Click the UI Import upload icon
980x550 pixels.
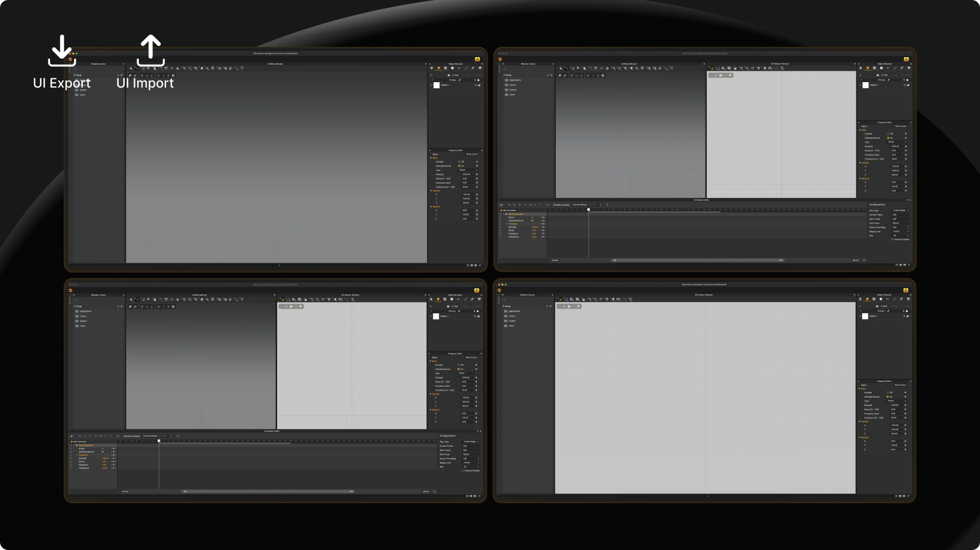151,50
